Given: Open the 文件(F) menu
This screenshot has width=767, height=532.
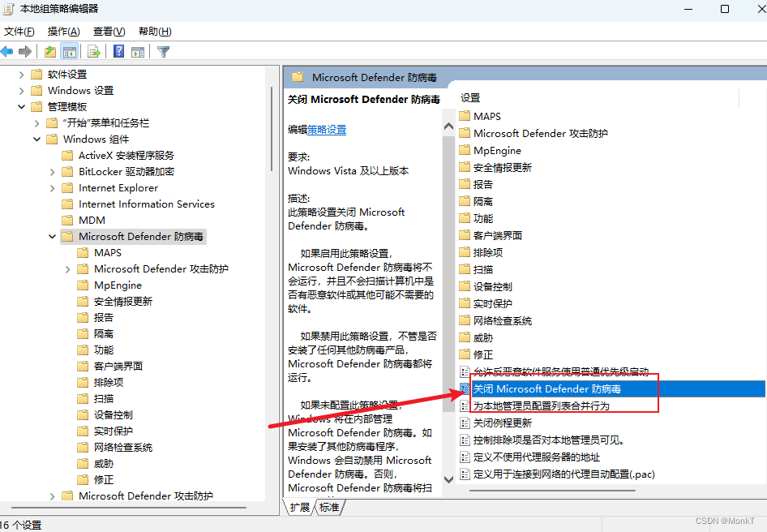Looking at the screenshot, I should (x=19, y=32).
